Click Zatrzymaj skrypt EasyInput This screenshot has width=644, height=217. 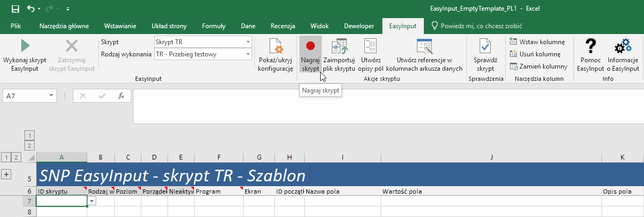tap(71, 55)
